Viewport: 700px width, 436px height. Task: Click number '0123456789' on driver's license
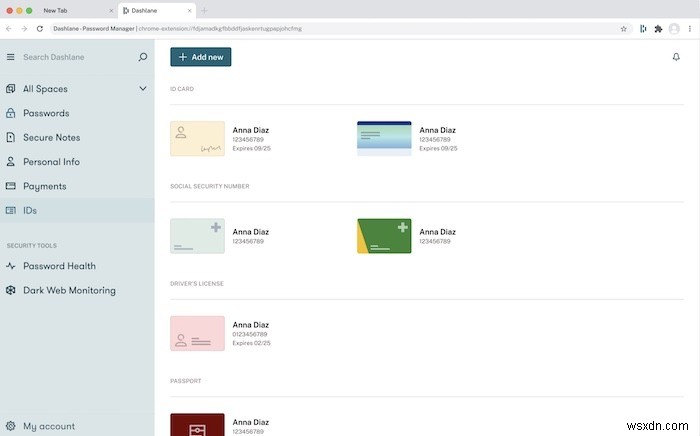point(250,334)
